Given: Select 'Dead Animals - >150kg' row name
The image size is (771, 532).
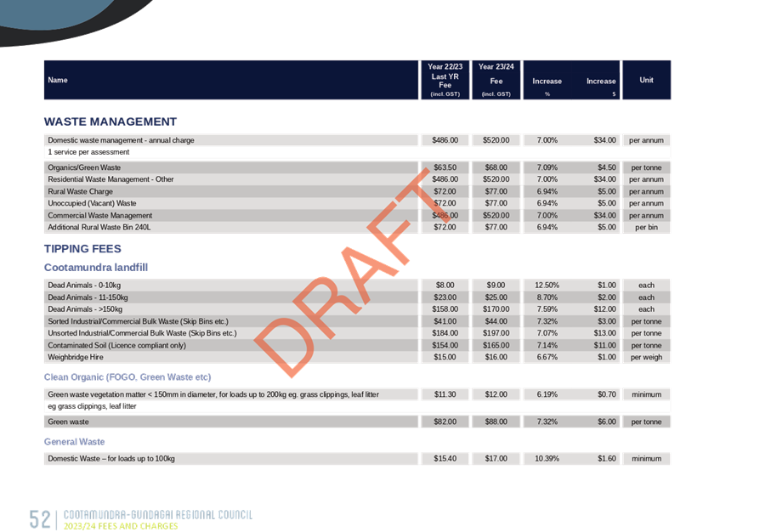Looking at the screenshot, I should coord(85,309).
